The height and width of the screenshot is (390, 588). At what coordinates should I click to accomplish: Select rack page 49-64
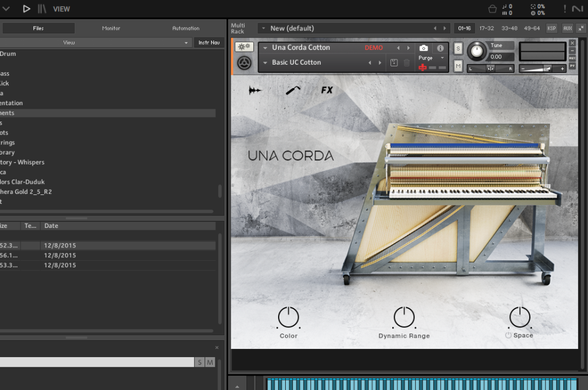[x=532, y=28]
